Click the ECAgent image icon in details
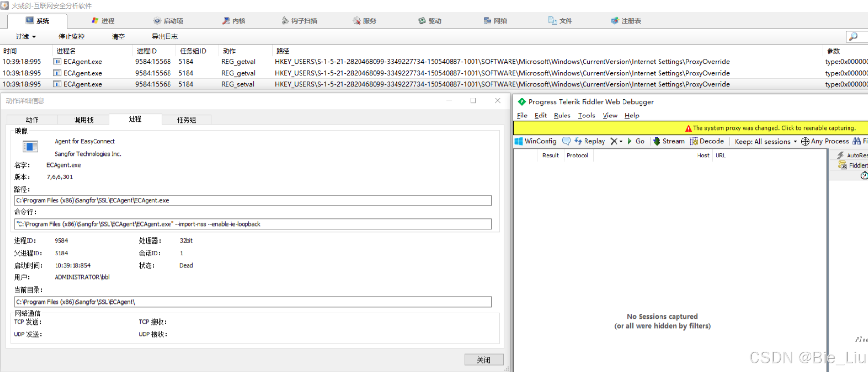The height and width of the screenshot is (372, 868). tap(30, 146)
